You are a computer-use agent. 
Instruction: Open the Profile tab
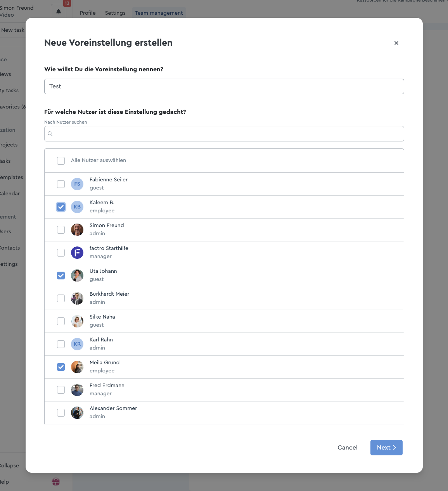pyautogui.click(x=88, y=13)
